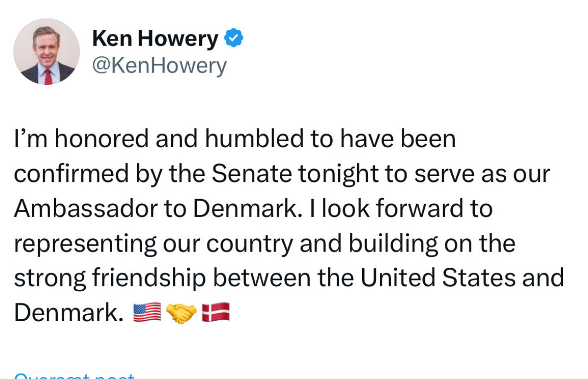
Task: Click the American flag emoji
Action: 147,312
